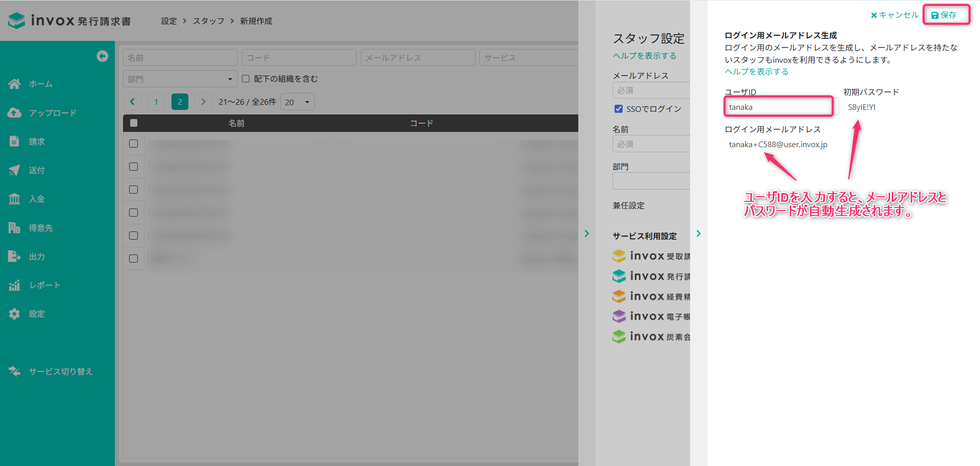Check the second staff row checkbox
Image resolution: width=980 pixels, height=466 pixels.
click(x=134, y=167)
